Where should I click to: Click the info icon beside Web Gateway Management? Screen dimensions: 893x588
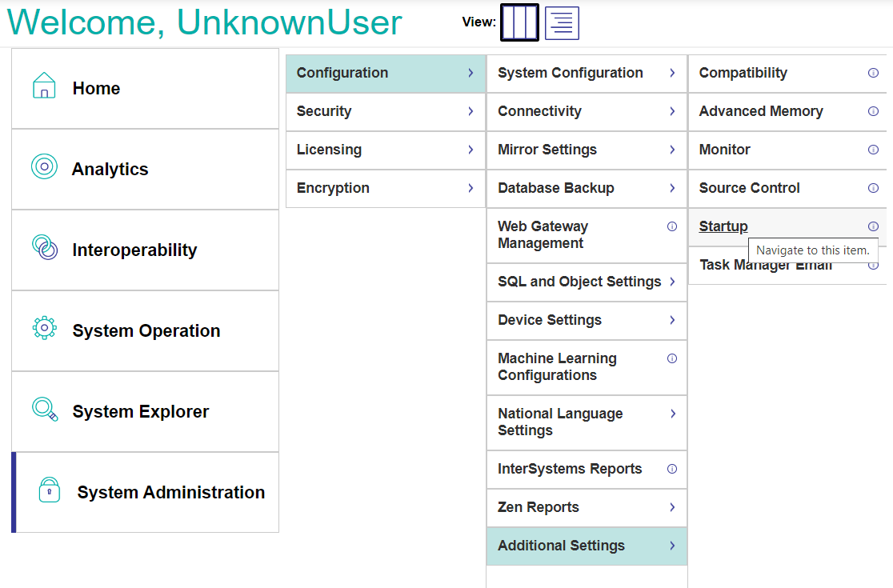[671, 226]
